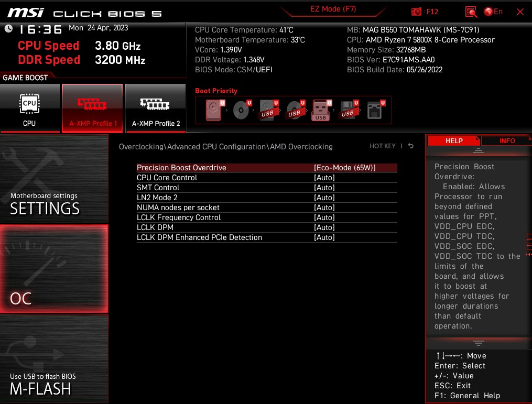Select the CPU Core Control label
The image size is (532, 404).
(167, 178)
